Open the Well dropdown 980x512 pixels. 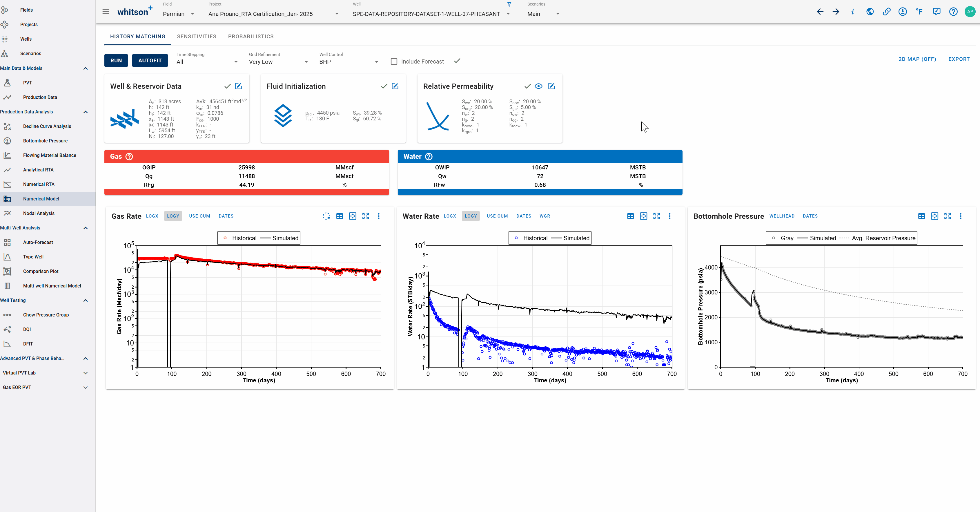431,14
